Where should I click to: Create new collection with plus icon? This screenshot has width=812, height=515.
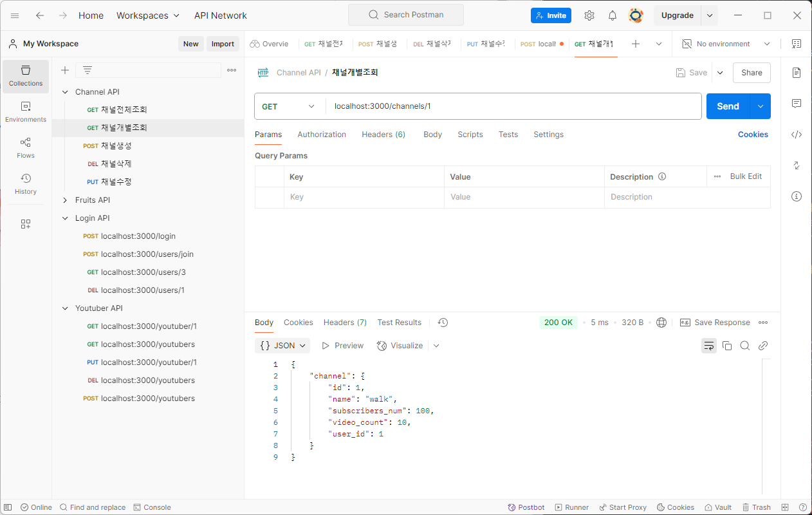click(x=65, y=70)
